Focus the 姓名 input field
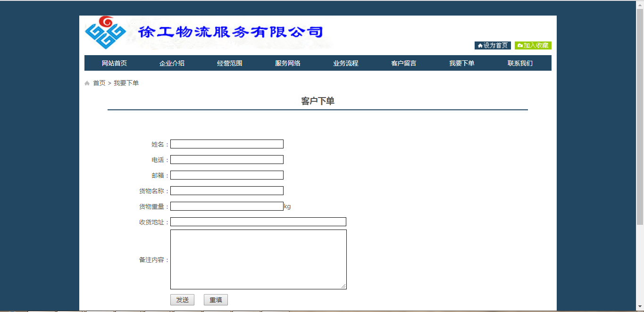644x312 pixels. coord(227,144)
